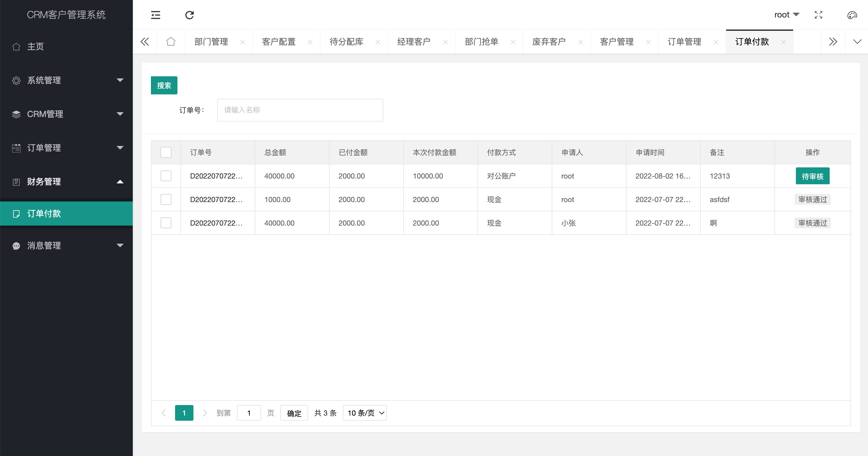Screen dimensions: 868x456
Task: Close the 部门抢单 tab
Action: click(513, 42)
